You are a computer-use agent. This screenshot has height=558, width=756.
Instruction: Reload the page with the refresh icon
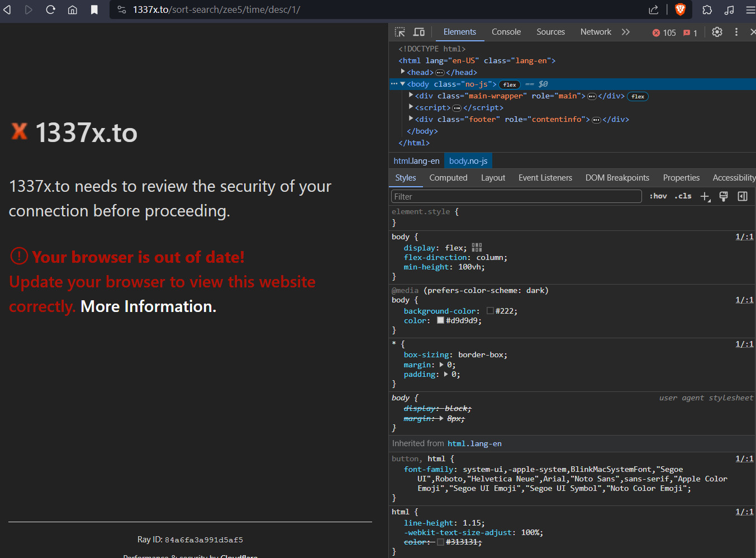click(x=50, y=10)
